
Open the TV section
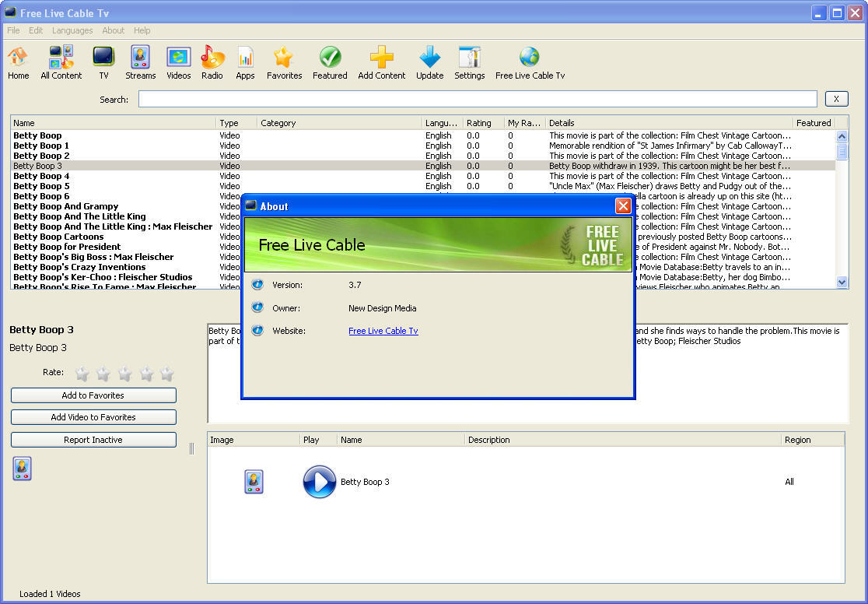pos(103,62)
